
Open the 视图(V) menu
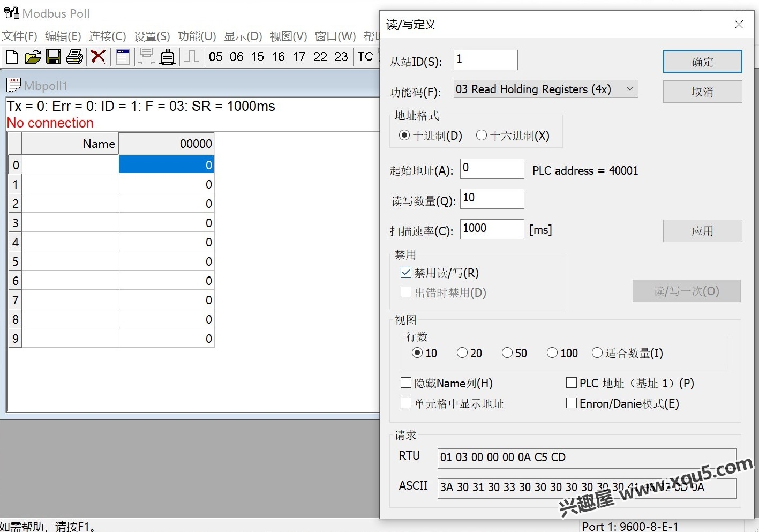tap(289, 36)
